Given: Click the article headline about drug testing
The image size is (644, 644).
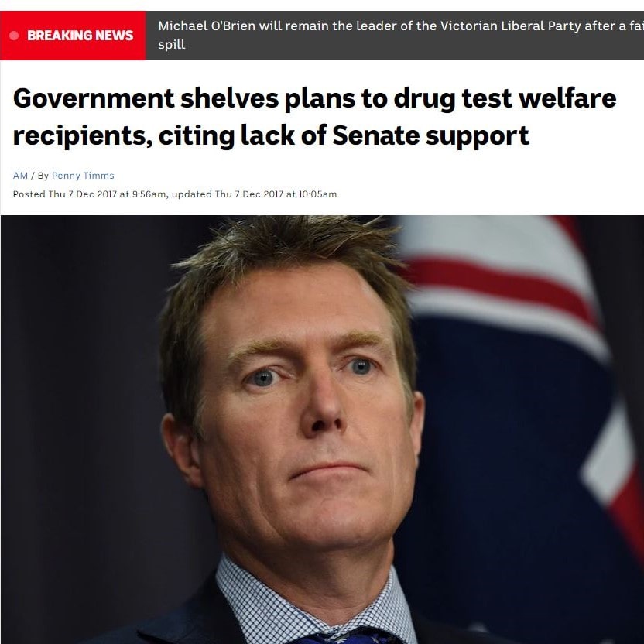Looking at the screenshot, I should (314, 117).
